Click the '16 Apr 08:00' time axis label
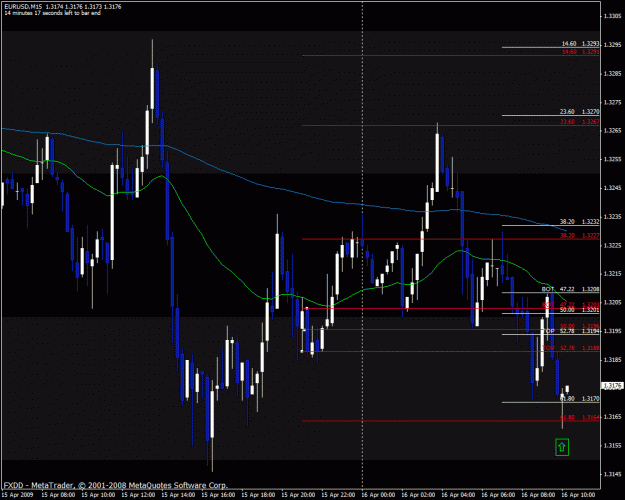Screen dimensions: 625x500 click(x=538, y=495)
